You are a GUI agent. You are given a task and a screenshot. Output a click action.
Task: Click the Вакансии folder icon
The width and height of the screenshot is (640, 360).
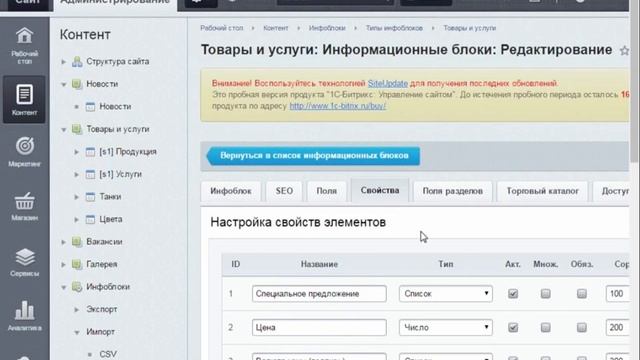(77, 242)
